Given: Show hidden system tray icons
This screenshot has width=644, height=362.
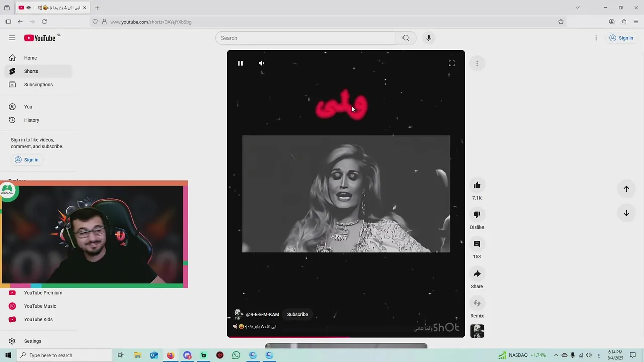Looking at the screenshot, I should [556, 355].
